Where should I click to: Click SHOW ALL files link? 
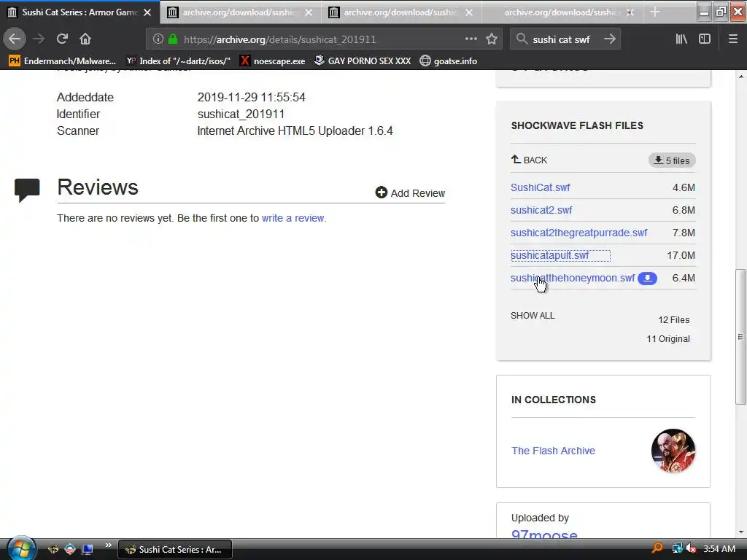(533, 316)
